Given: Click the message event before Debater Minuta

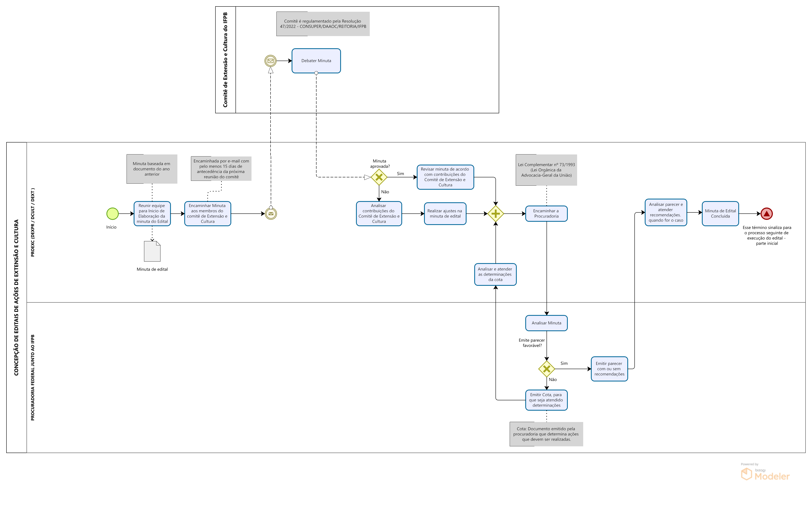Looking at the screenshot, I should point(271,61).
